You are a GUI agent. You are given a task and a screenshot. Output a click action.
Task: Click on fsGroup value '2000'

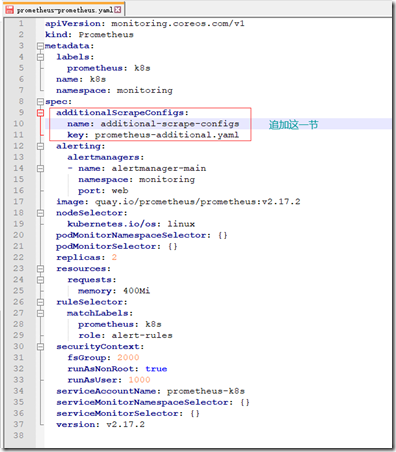click(128, 358)
